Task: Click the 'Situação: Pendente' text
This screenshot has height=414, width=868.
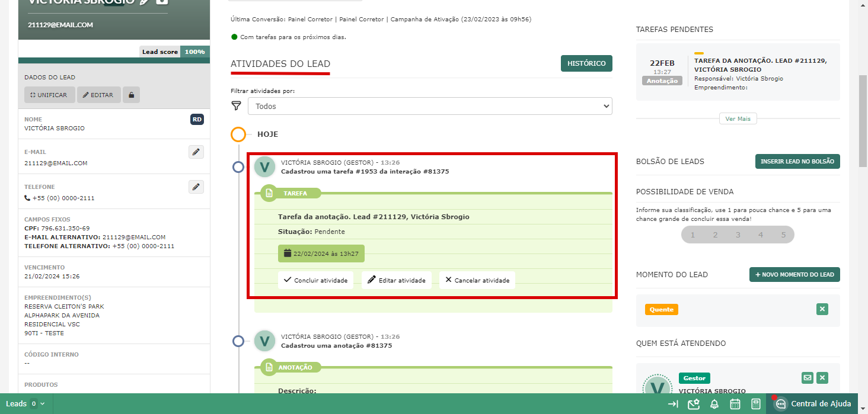Action: tap(311, 232)
